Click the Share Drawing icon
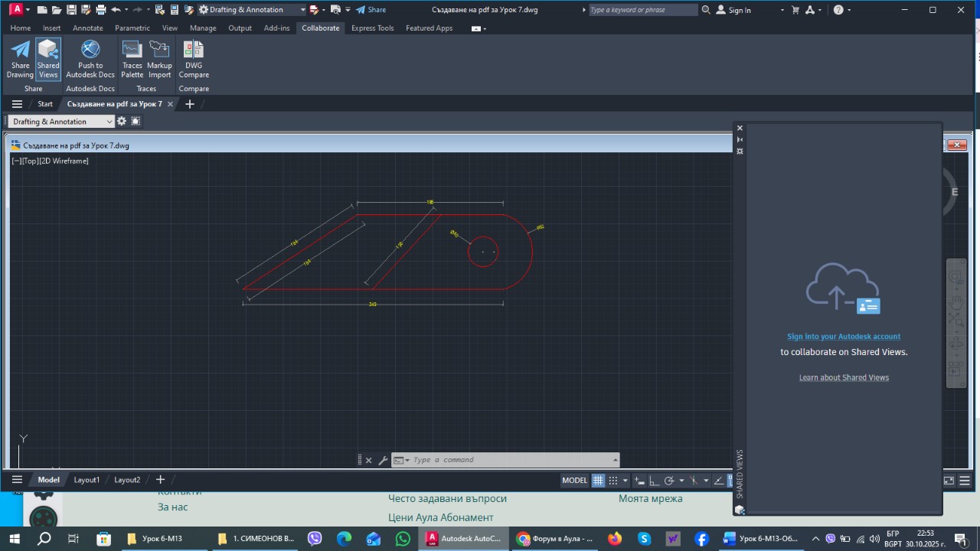 [x=20, y=59]
